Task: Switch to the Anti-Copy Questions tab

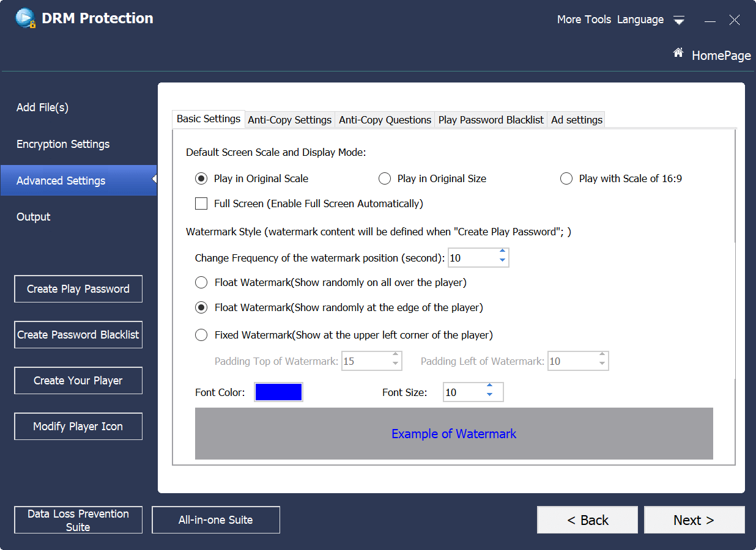Action: pos(385,120)
